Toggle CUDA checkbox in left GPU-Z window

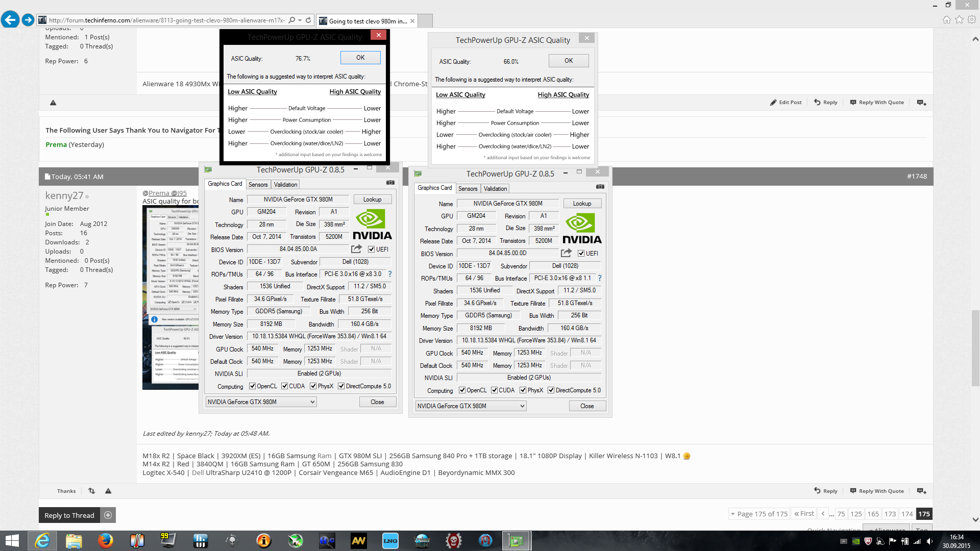pos(284,386)
